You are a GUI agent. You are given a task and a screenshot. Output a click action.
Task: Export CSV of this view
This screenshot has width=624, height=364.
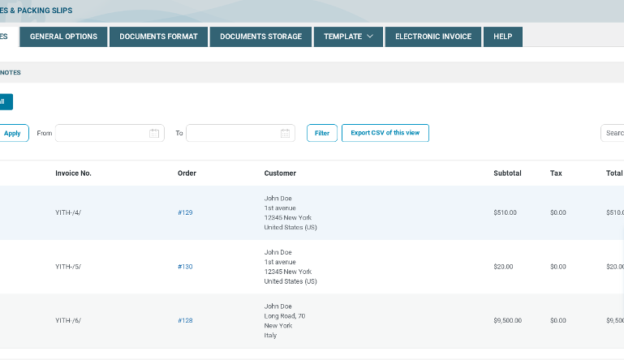pos(385,133)
